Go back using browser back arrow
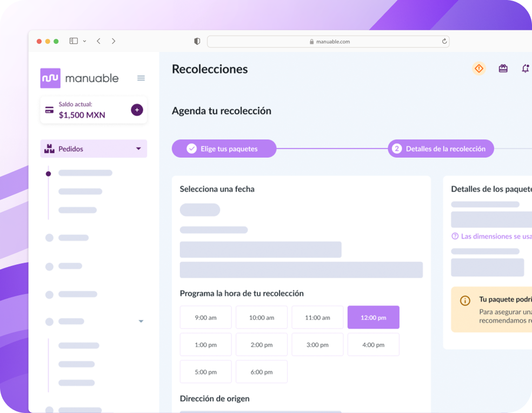Screen dimensions: 532x413 coord(99,41)
